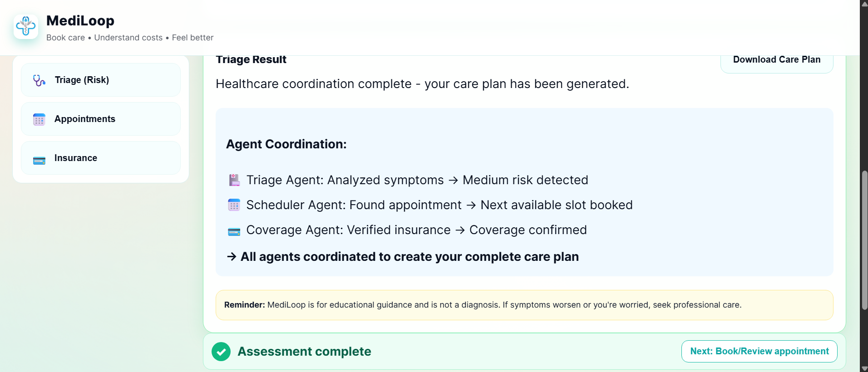Click the hospital icon next to Triage Agent

(234, 180)
